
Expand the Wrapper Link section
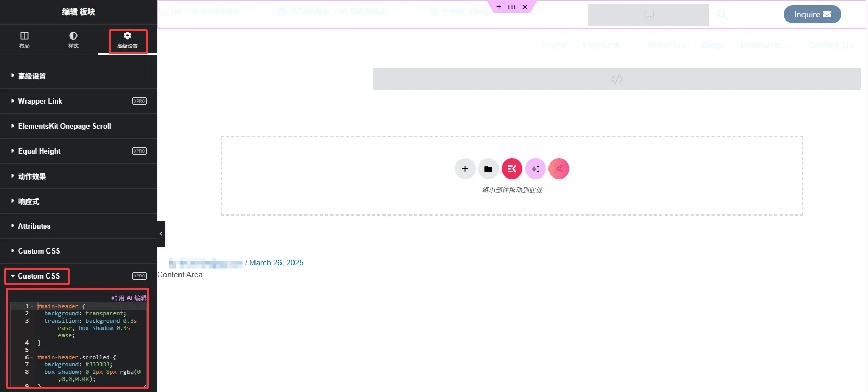40,101
